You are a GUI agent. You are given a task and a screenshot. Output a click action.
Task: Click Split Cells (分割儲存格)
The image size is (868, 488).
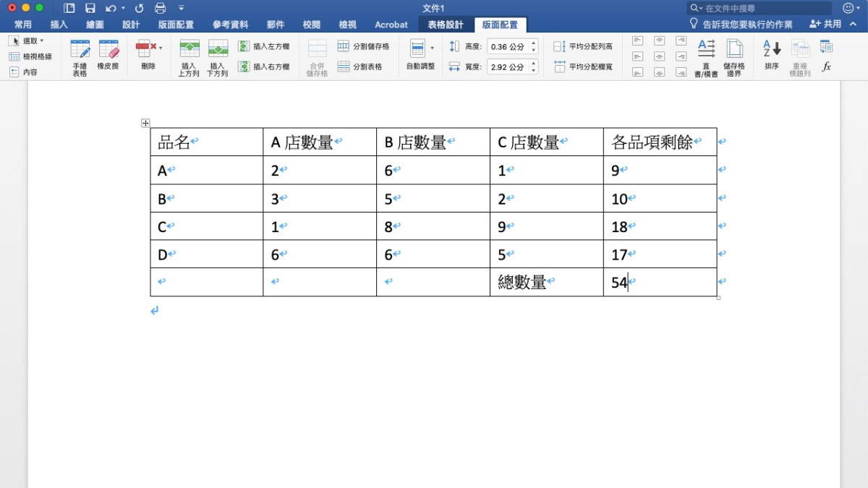(363, 46)
